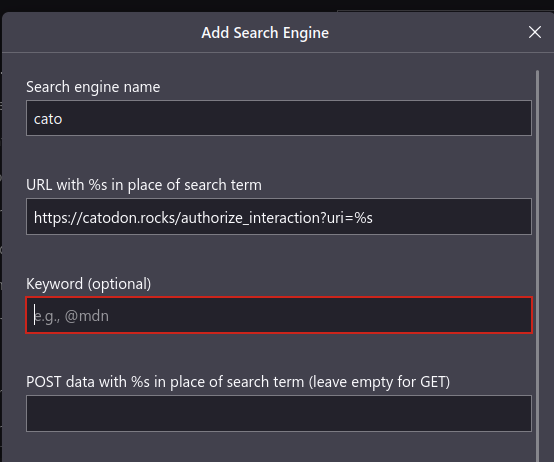Click the 'Keyword (optional)' label
This screenshot has height=462, width=554.
click(89, 284)
